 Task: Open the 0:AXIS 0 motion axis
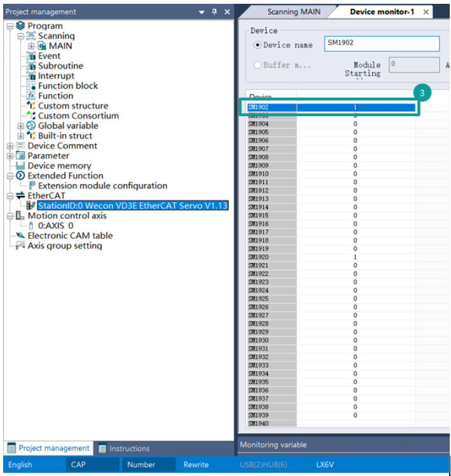point(55,226)
